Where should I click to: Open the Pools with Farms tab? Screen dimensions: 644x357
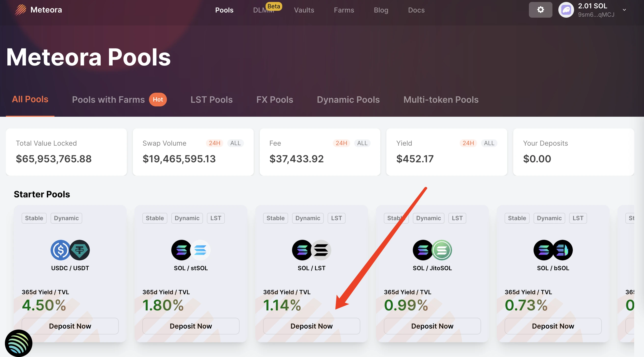click(108, 100)
